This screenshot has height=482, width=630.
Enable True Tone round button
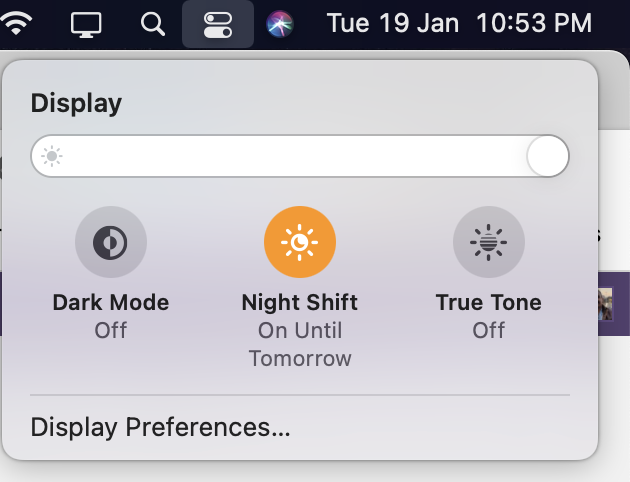click(x=489, y=242)
